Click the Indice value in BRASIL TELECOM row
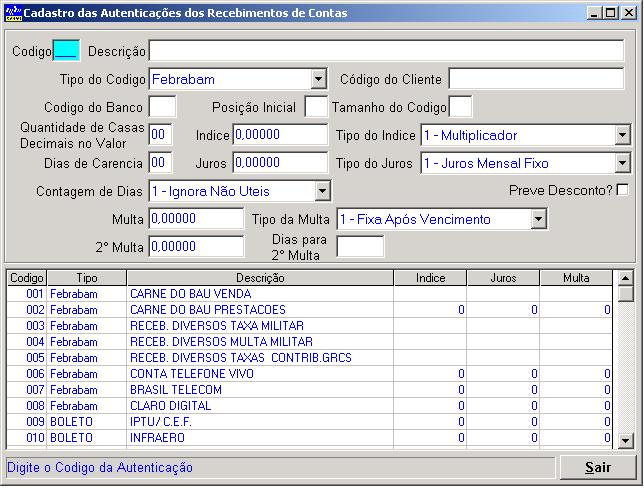Viewport: 644px width, 488px height. [x=430, y=390]
